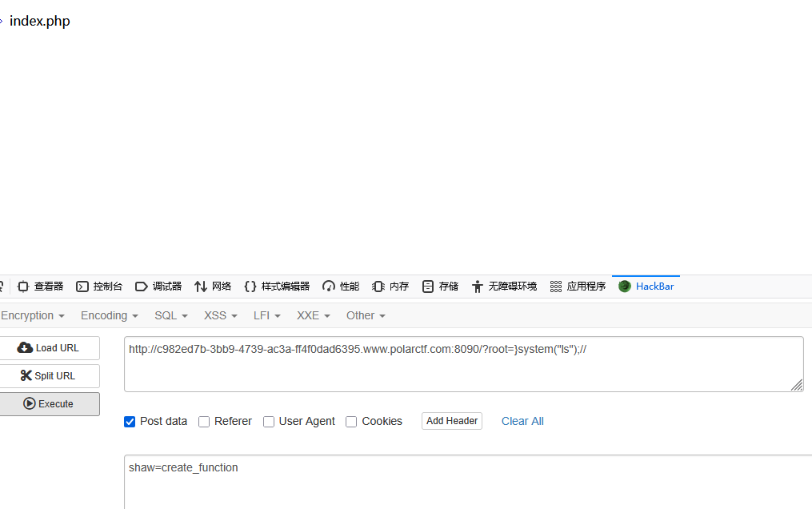Enable the Referer checkbox
Viewport: 812px width, 509px height.
coord(204,422)
